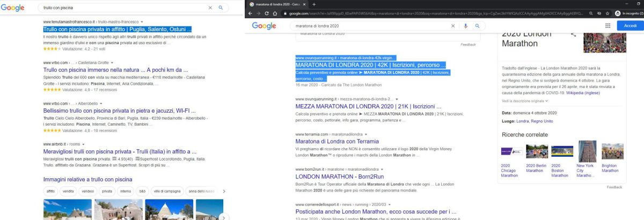The image size is (644, 220).
Task: Select the 'b&b' image filter chip
Action: [143, 191]
